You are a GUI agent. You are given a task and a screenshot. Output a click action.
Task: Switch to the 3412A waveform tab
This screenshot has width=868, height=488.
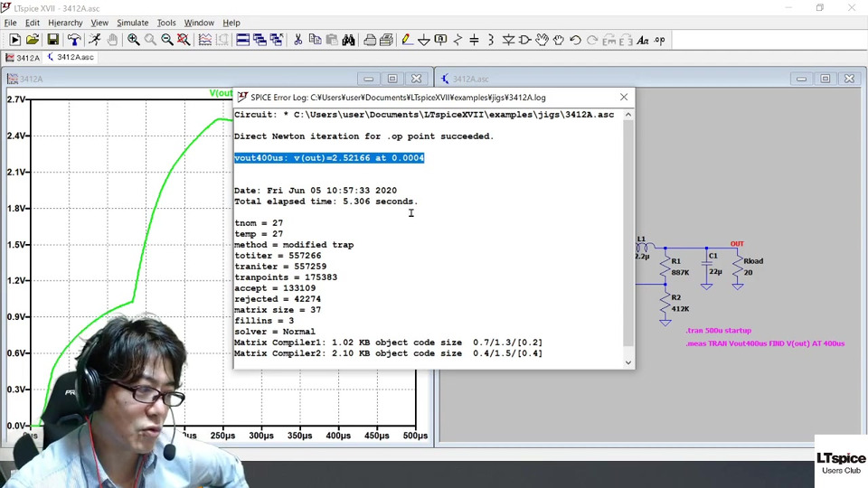[23, 58]
